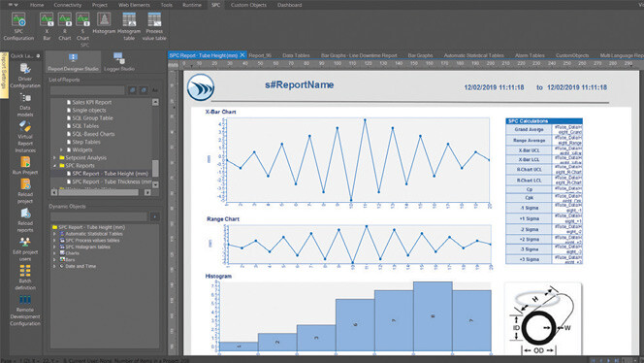The height and width of the screenshot is (363, 644).
Task: Switch to the Alarm Tables document tab
Action: (530, 55)
